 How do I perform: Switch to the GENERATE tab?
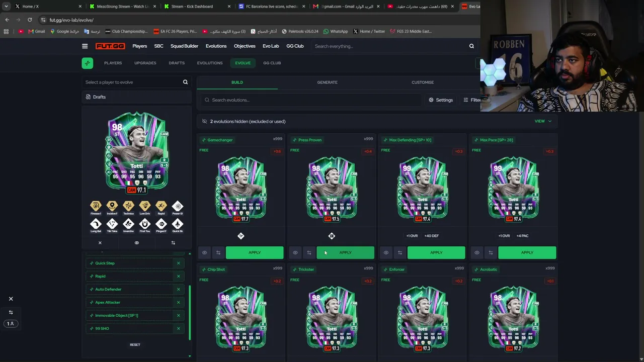click(x=327, y=82)
